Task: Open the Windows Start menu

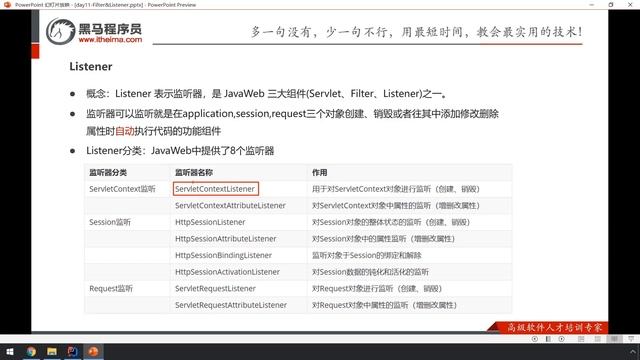Action: click(10, 351)
